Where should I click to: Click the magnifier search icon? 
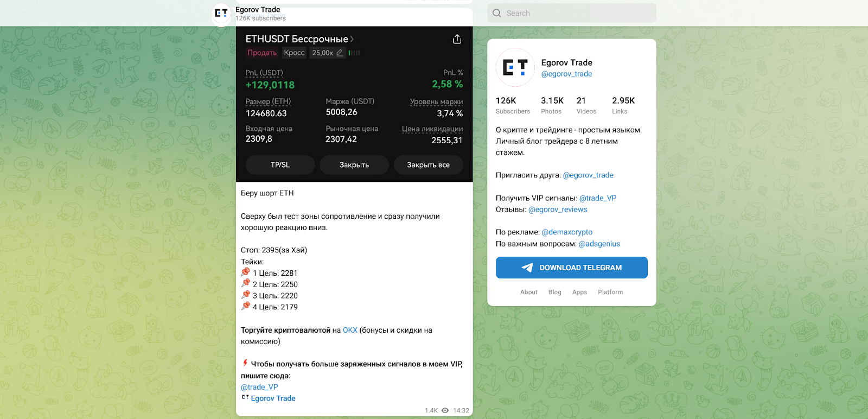coord(496,13)
